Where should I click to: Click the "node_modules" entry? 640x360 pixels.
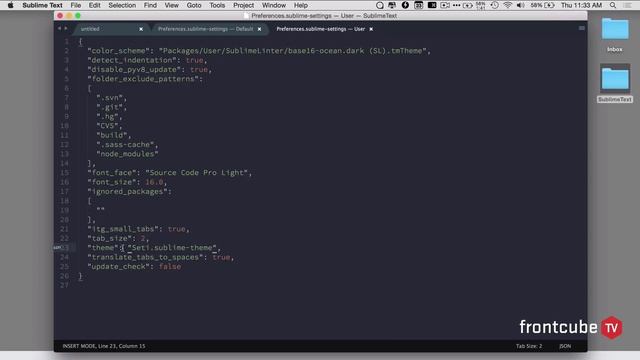coord(127,154)
